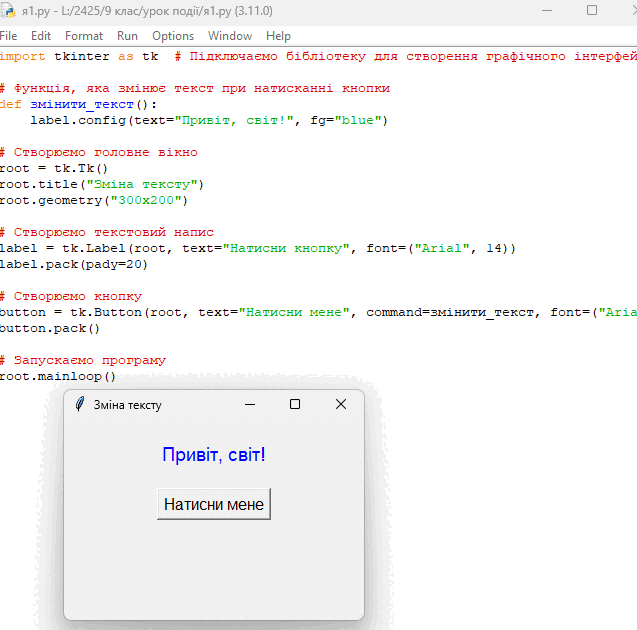Viewport: 637px width, 630px height.
Task: Click the blue 'Привіт, світ!' label
Action: tap(214, 455)
